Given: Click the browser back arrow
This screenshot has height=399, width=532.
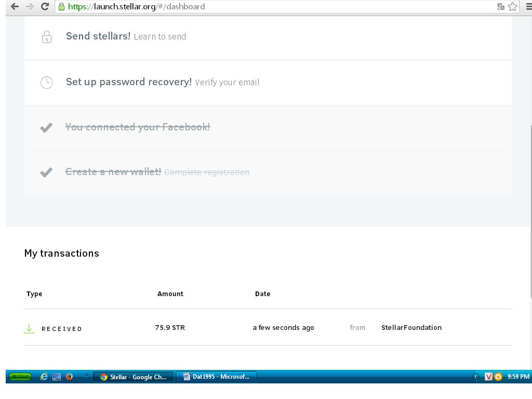Looking at the screenshot, I should click(x=15, y=6).
